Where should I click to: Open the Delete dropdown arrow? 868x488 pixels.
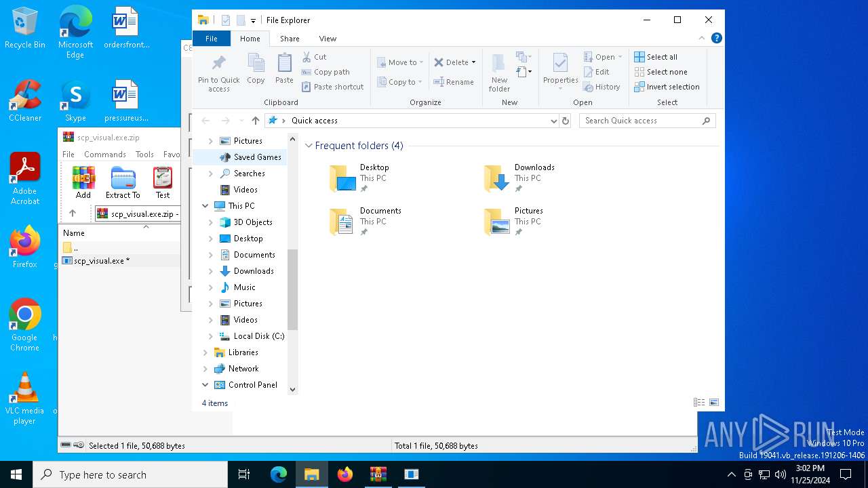[473, 62]
